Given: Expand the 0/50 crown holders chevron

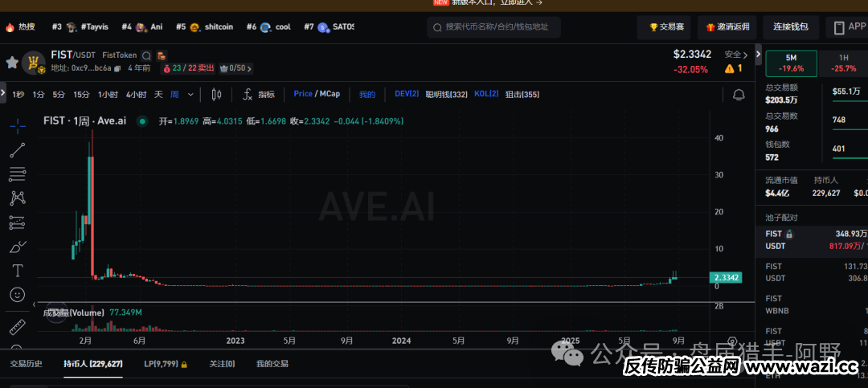Looking at the screenshot, I should click(249, 69).
